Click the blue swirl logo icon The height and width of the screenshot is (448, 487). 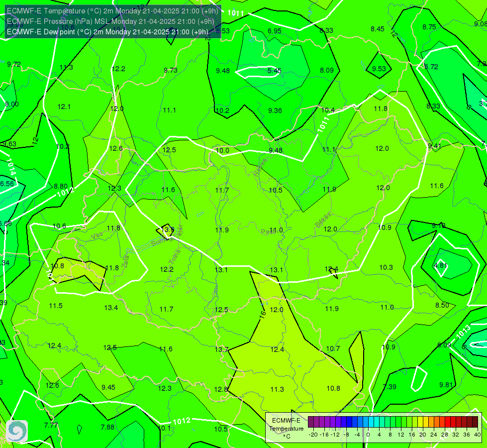17,431
